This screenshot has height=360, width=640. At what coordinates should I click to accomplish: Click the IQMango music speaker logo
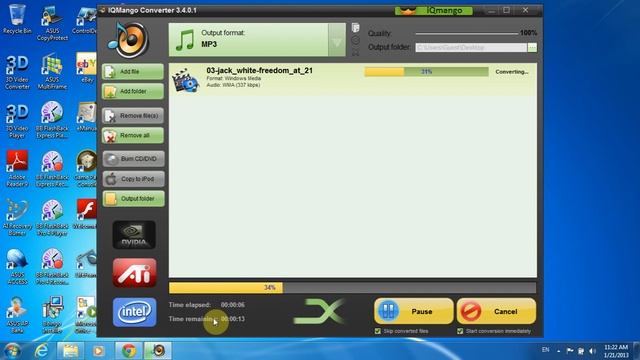[129, 40]
